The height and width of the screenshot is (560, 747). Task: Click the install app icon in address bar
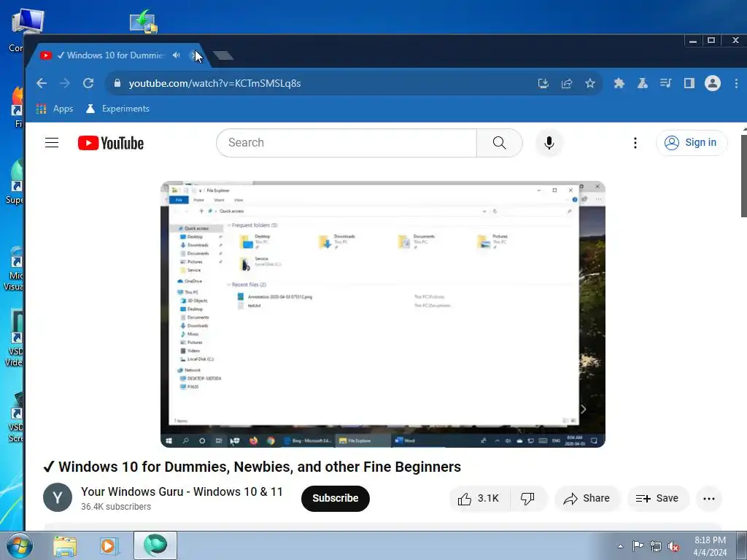543,83
